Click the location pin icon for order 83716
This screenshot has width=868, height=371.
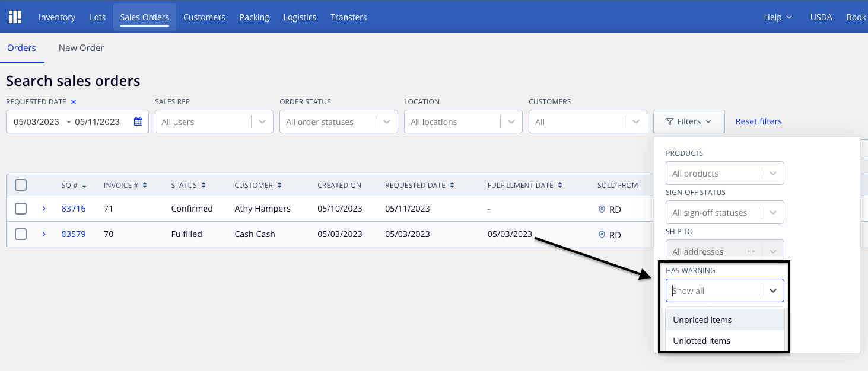coord(602,209)
